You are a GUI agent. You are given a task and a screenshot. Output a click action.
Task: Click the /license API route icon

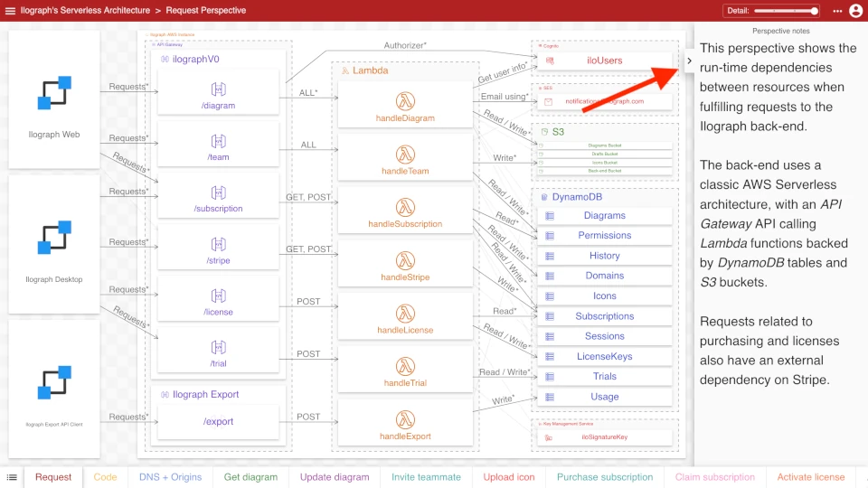(218, 296)
